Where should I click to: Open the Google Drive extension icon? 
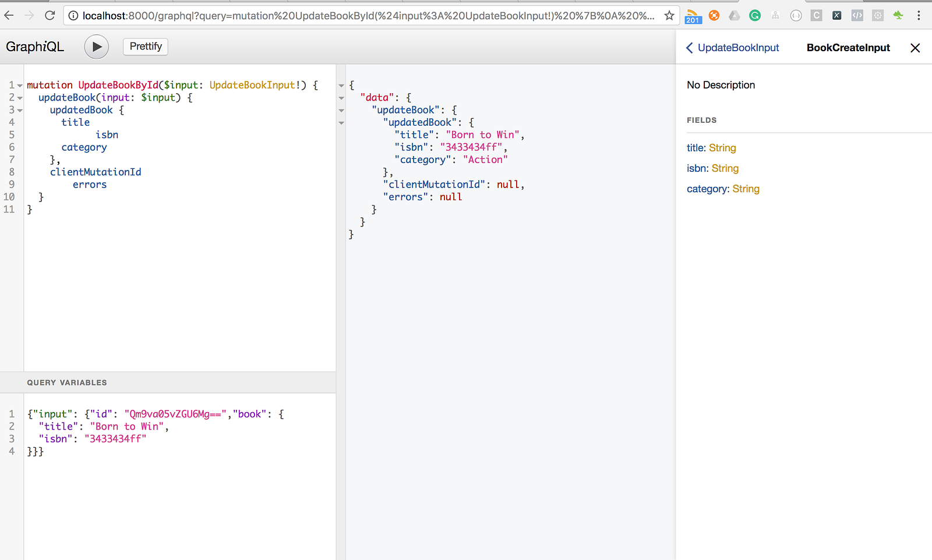(x=735, y=16)
